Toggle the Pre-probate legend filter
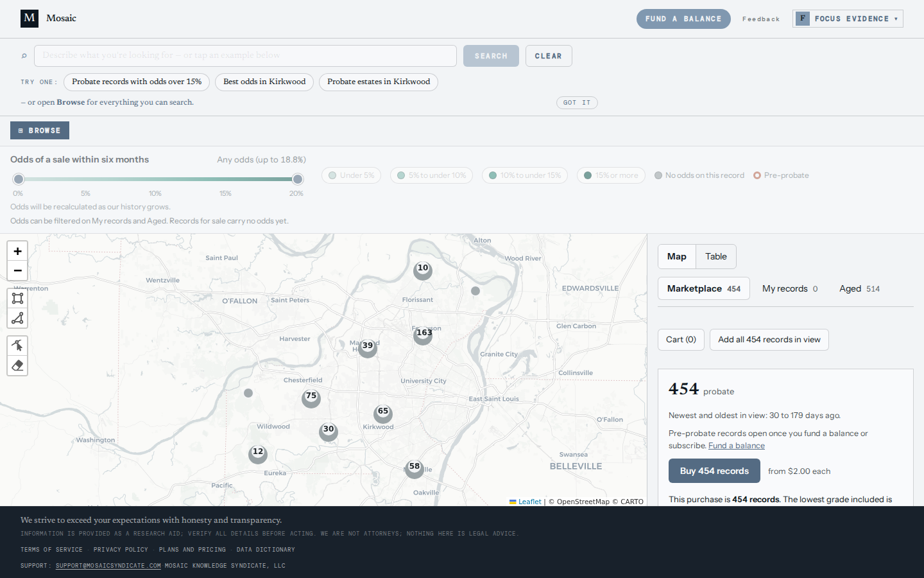 tap(781, 175)
